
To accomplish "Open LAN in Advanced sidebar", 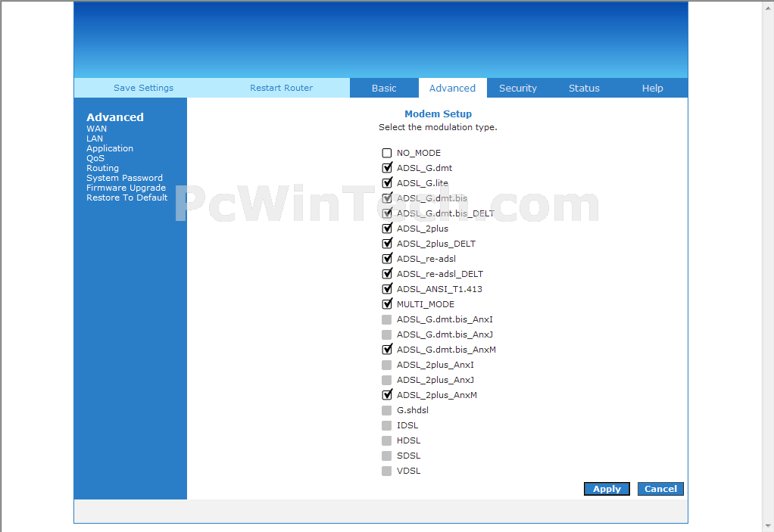I will 95,138.
